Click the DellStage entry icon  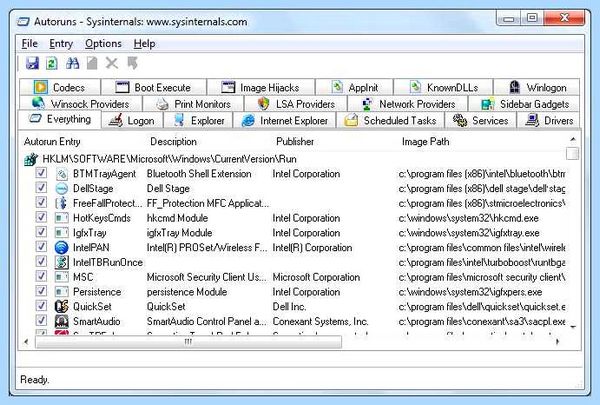[62, 189]
